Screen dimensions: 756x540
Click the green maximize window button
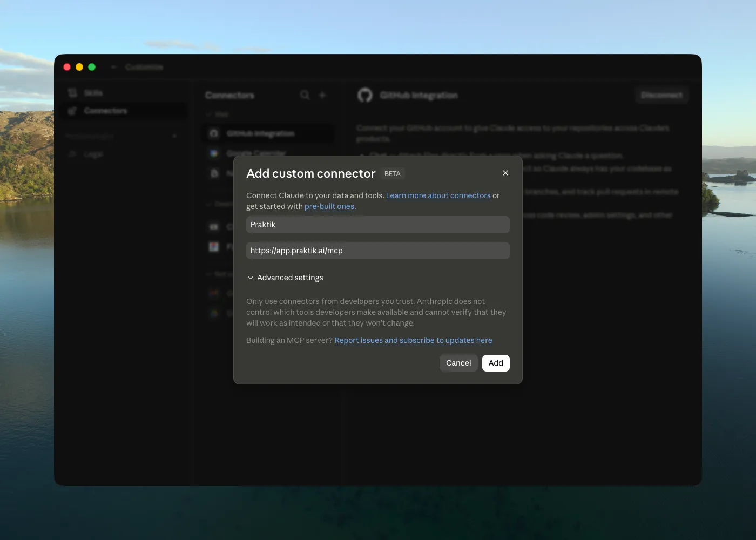(x=92, y=67)
